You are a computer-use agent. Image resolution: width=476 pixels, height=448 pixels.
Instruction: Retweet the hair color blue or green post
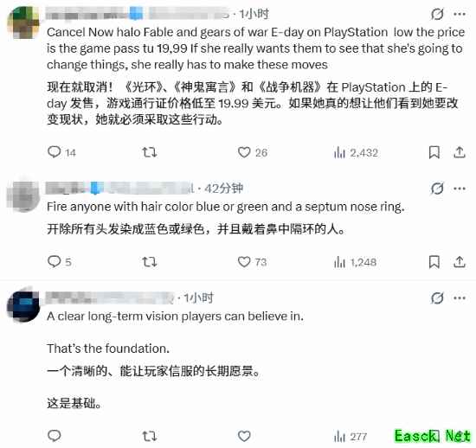click(x=150, y=262)
